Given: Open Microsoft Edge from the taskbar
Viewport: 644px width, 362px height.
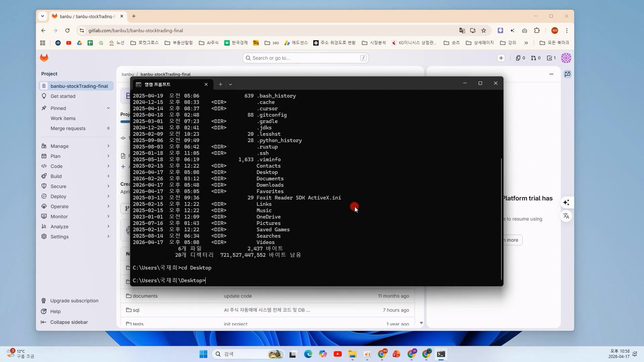Looking at the screenshot, I should pyautogui.click(x=308, y=354).
